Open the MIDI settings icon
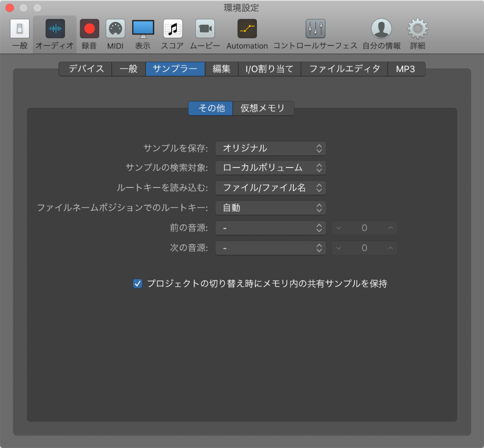Image resolution: width=484 pixels, height=448 pixels. point(115,32)
